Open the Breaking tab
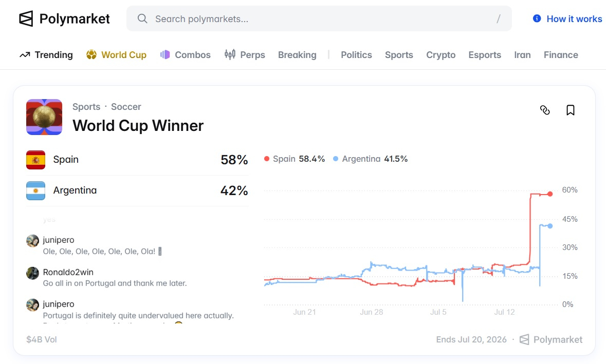This screenshot has height=364, width=606. [x=297, y=55]
